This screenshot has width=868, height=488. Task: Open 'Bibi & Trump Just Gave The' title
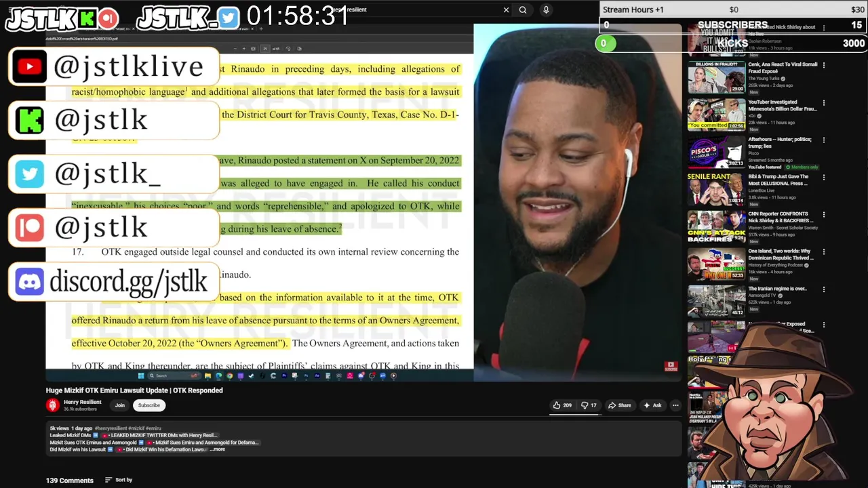tap(778, 180)
